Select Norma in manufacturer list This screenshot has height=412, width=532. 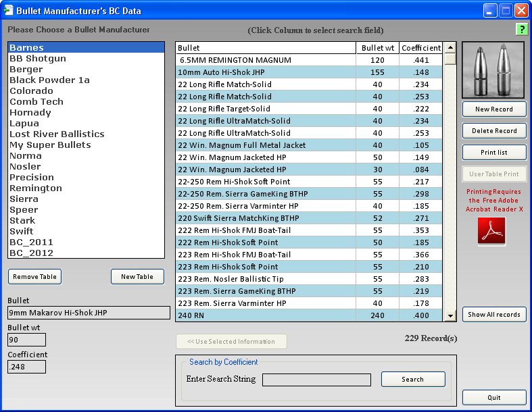pyautogui.click(x=86, y=155)
